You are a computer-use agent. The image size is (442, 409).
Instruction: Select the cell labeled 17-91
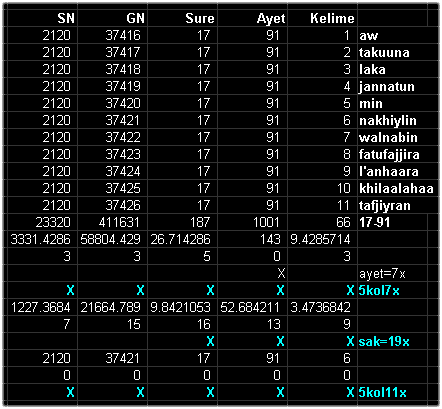[392, 222]
